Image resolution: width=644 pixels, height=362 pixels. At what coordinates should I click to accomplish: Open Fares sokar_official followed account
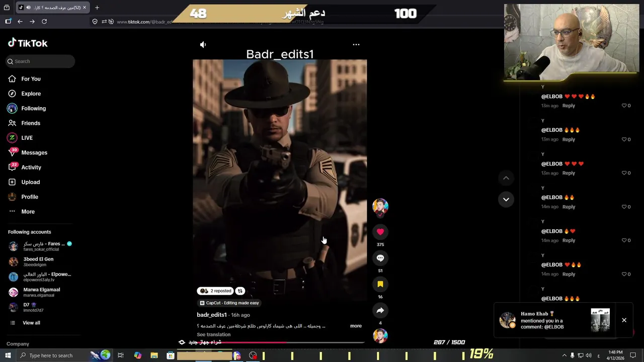[40, 246]
